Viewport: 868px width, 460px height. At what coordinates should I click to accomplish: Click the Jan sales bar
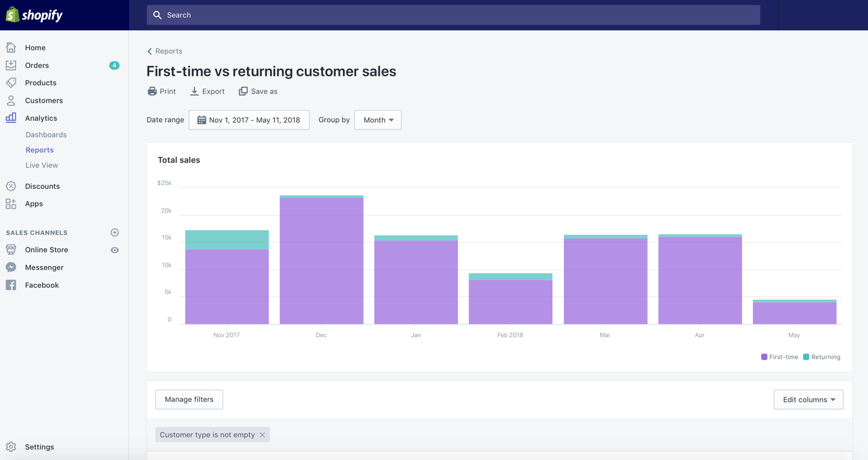[x=416, y=280]
